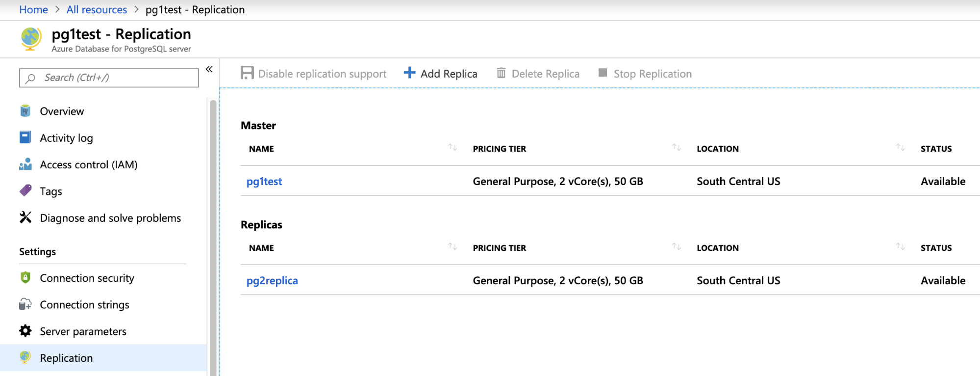Click the Access control people icon
This screenshot has width=980, height=376.
pos(25,164)
